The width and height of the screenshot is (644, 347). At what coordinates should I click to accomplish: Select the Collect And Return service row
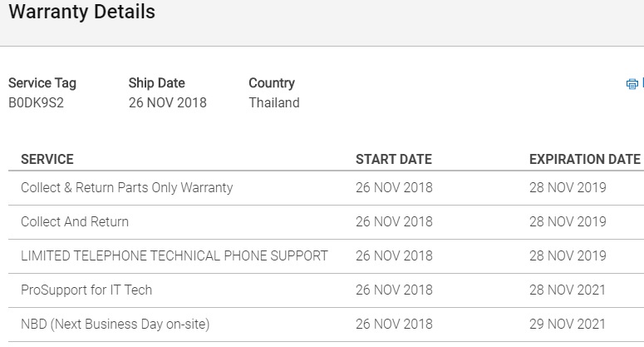pos(326,222)
